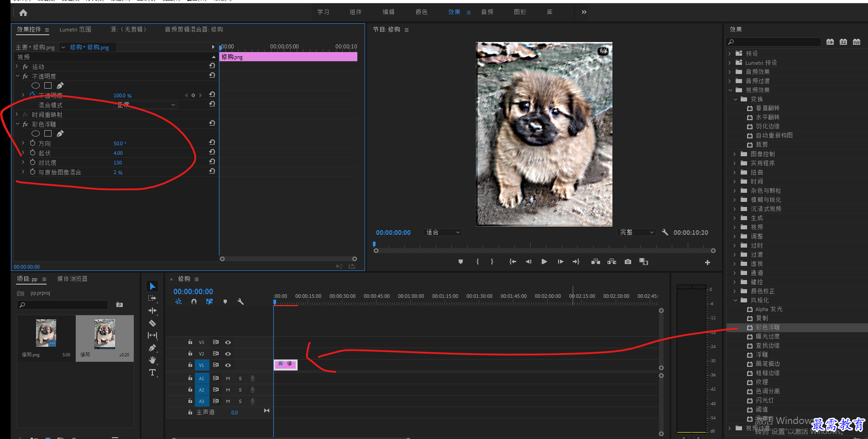This screenshot has height=439, width=868.
Task: Select the Ripple Edit tool
Action: [153, 311]
